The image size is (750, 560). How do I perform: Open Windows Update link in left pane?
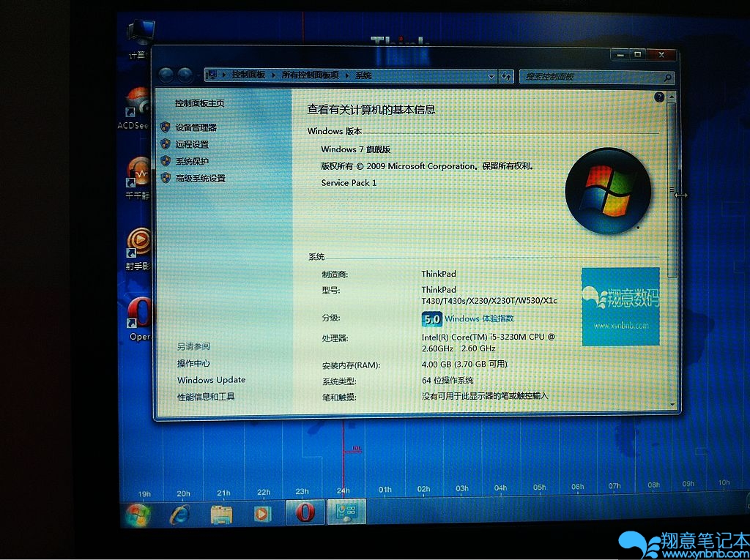click(212, 380)
